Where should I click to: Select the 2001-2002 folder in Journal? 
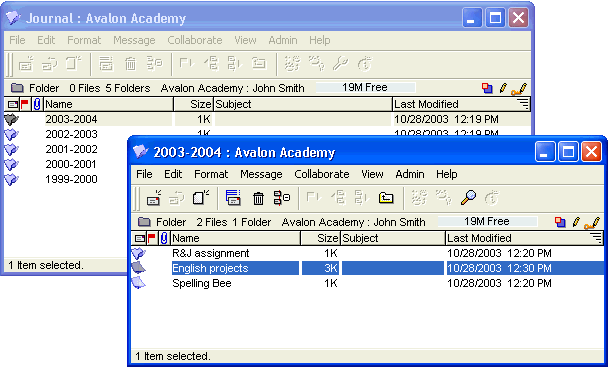(71, 149)
